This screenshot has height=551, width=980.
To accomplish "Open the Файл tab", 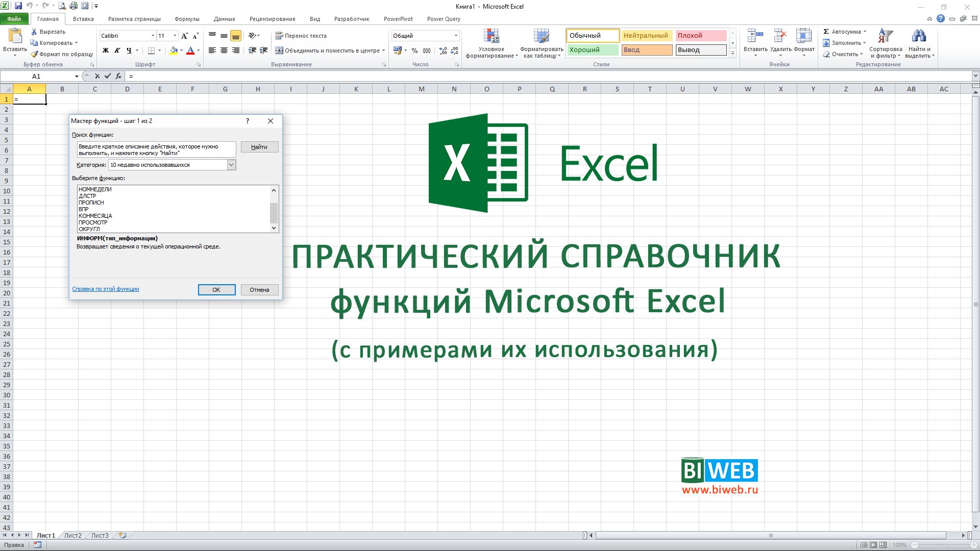I will (14, 19).
